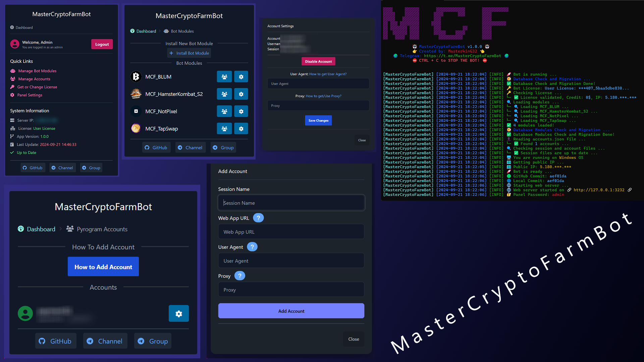
Task: Go to Dashboard breadcrumb in Pyrogram Accounts
Action: (x=41, y=229)
